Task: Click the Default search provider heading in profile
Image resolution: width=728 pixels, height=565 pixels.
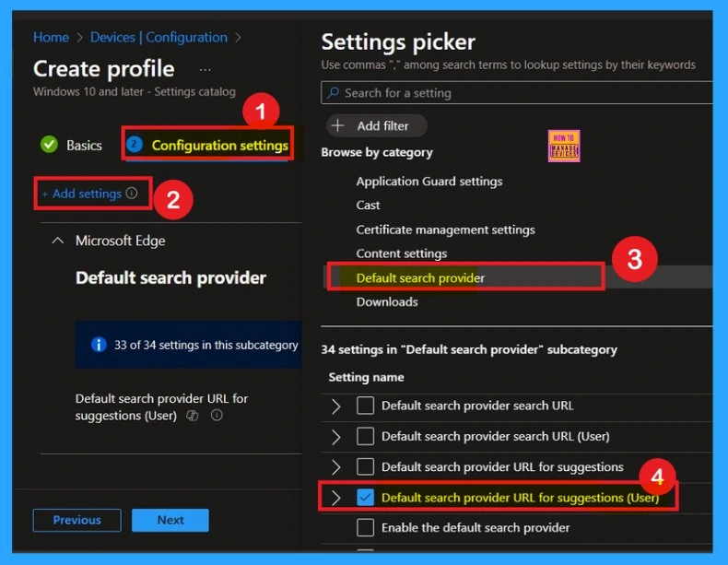Action: [170, 277]
